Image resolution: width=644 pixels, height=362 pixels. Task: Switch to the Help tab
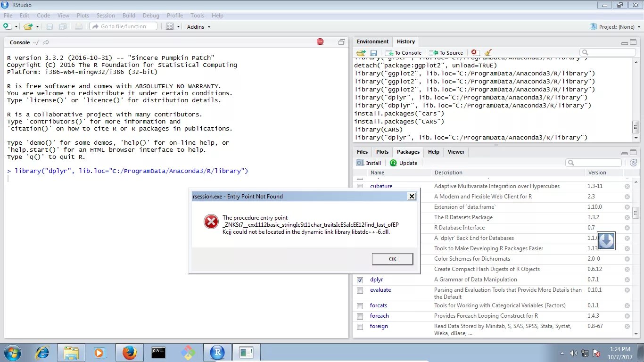[x=434, y=152]
